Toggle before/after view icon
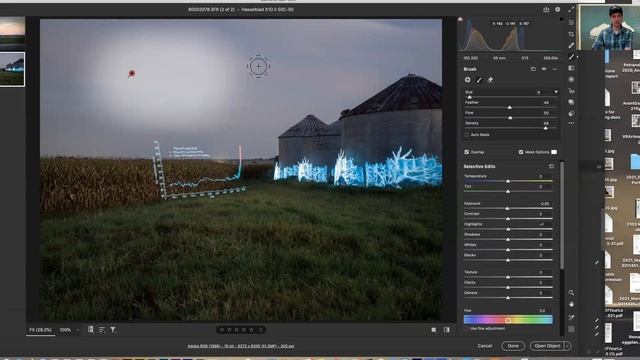This screenshot has height=360, width=640. coord(433,330)
